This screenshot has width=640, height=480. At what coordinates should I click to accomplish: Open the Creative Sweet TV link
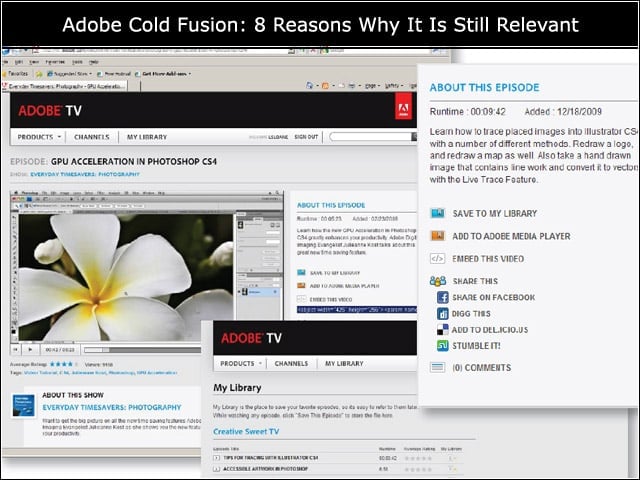pyautogui.click(x=246, y=431)
